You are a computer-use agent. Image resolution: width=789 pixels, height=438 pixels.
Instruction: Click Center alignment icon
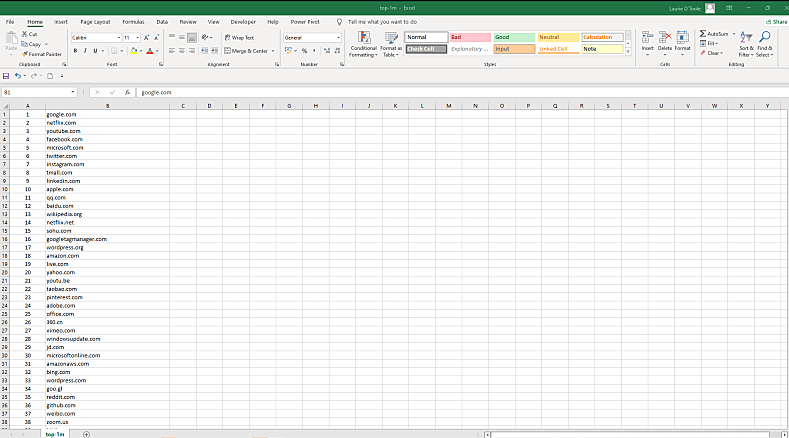coord(182,51)
